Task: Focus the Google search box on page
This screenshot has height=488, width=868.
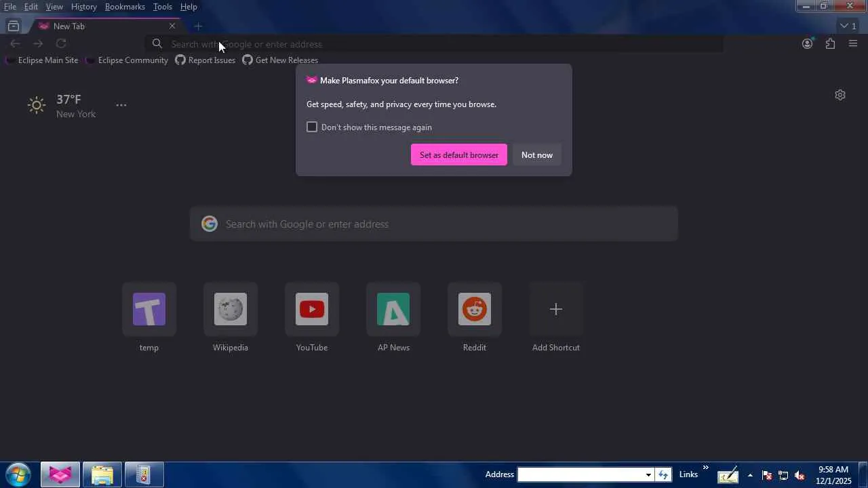Action: tap(434, 224)
